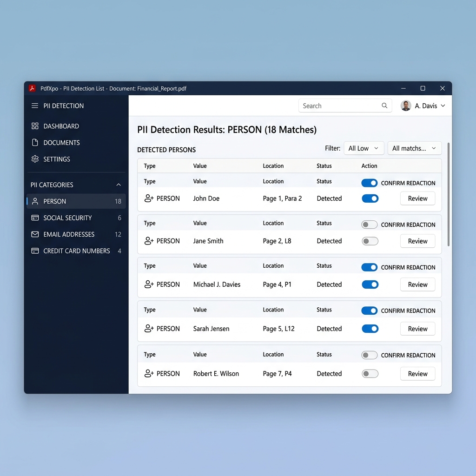Open the navigation hamburger menu icon
476x476 pixels.
(x=34, y=106)
